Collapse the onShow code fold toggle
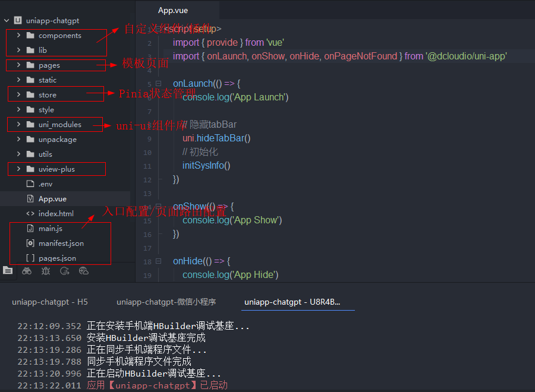535x392 pixels. click(158, 206)
